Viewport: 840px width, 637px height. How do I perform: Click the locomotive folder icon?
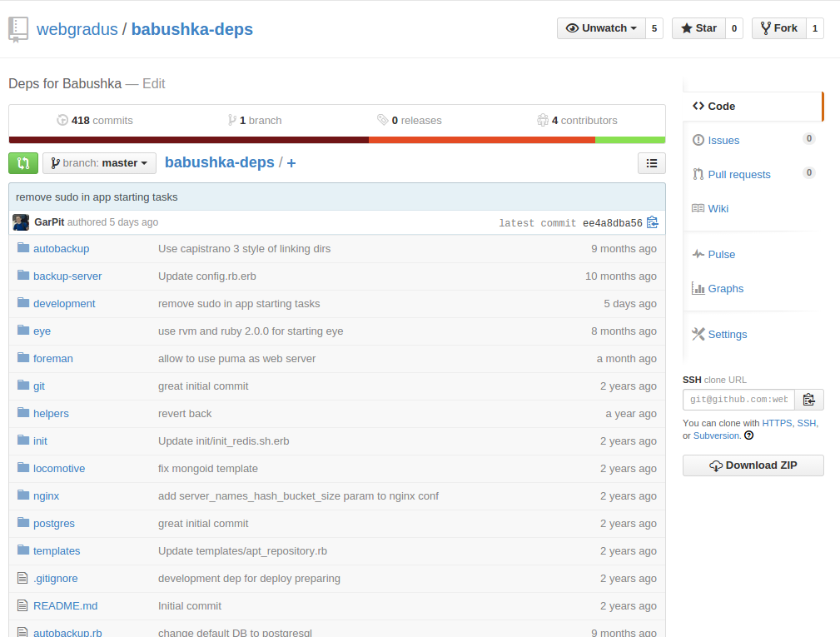tap(23, 468)
